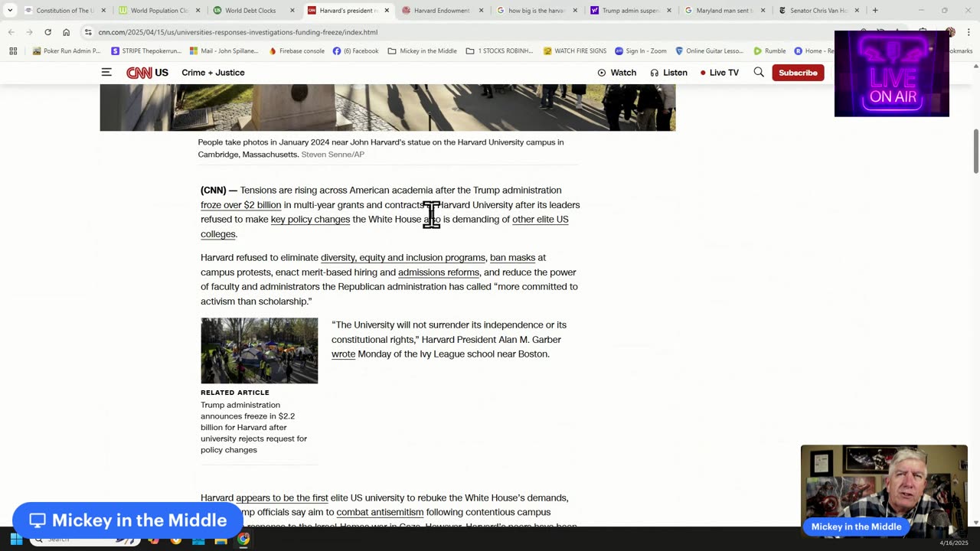Viewport: 980px width, 551px height.
Task: Click the address bar URL
Action: (238, 32)
